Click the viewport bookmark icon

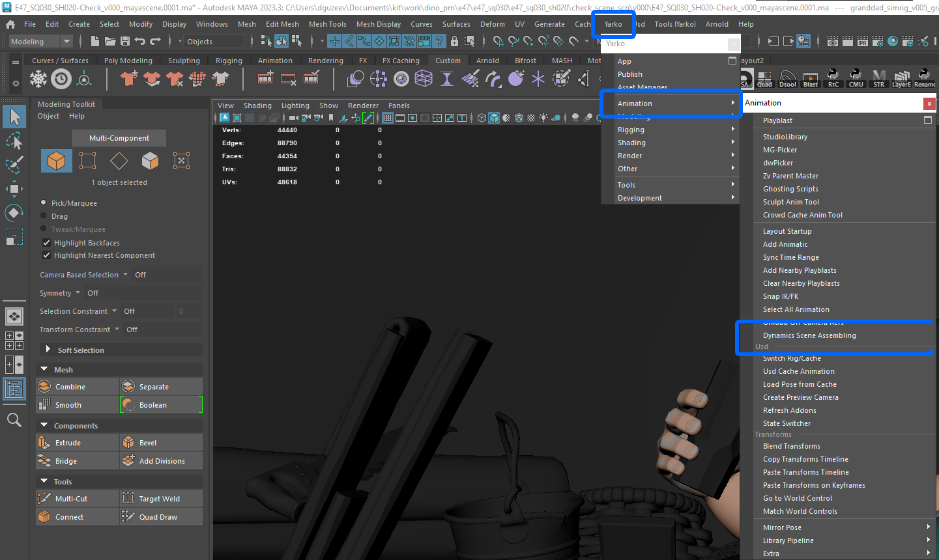point(331,118)
